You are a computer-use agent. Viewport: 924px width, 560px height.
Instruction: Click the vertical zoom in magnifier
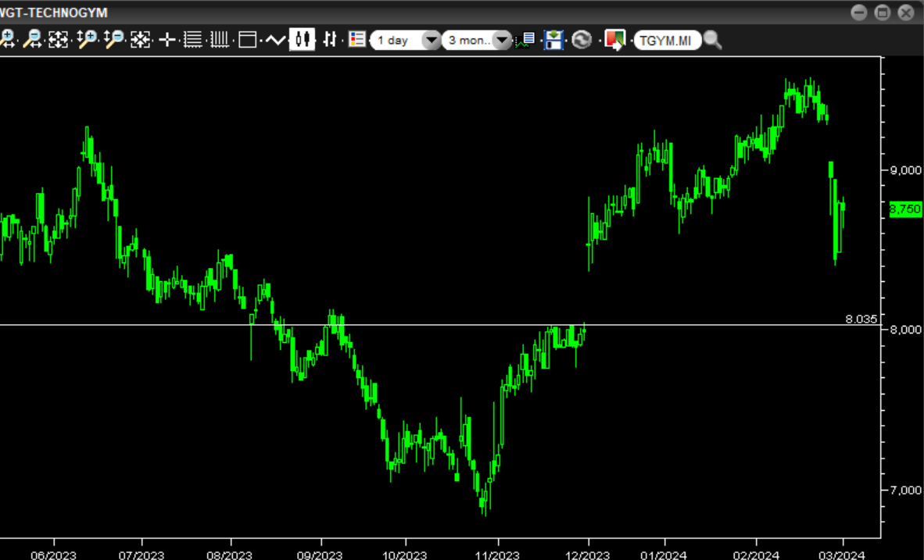pos(87,40)
